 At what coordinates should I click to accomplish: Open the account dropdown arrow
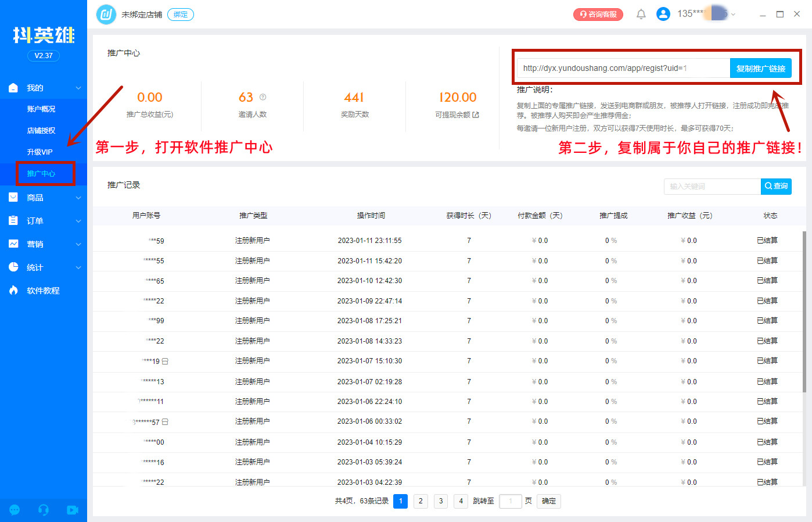click(x=733, y=15)
